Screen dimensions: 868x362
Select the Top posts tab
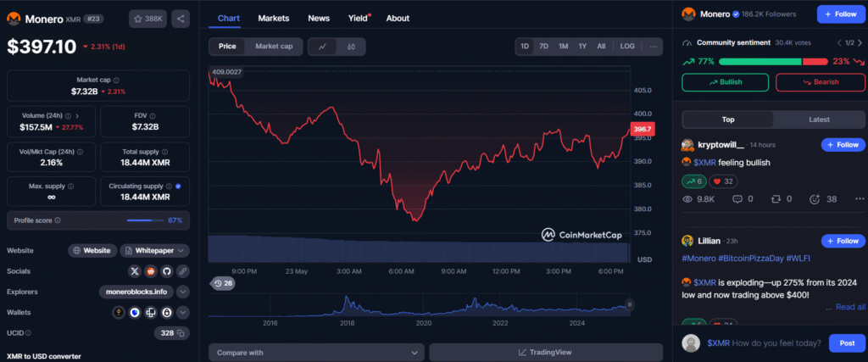point(728,120)
